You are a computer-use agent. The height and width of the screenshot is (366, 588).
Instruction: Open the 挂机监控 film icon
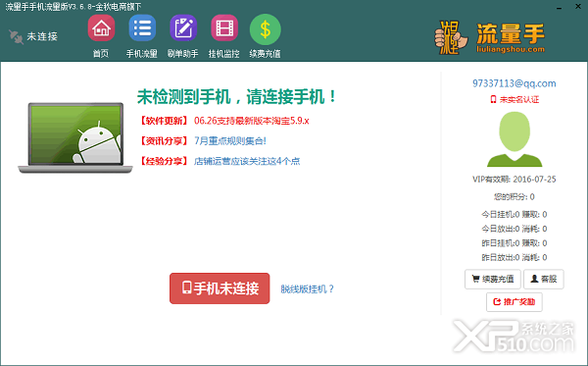click(x=224, y=28)
